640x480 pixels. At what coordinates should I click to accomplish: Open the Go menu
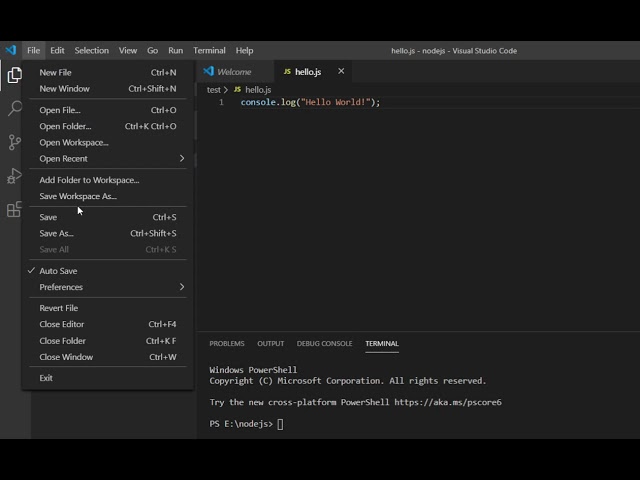coord(152,50)
